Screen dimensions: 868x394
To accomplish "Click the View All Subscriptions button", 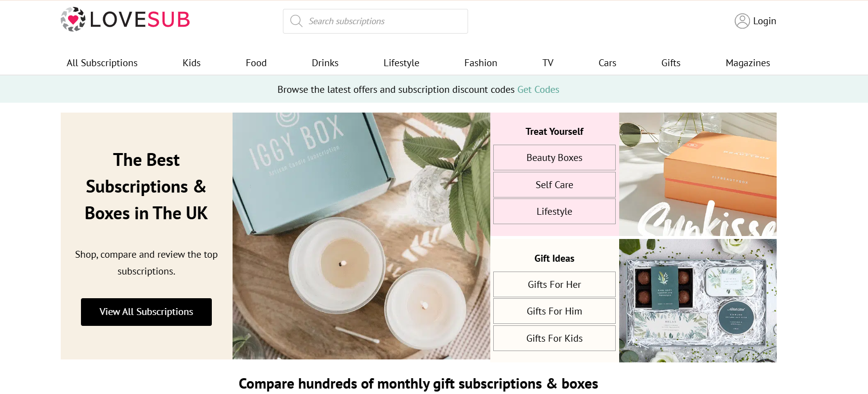I will (x=146, y=312).
